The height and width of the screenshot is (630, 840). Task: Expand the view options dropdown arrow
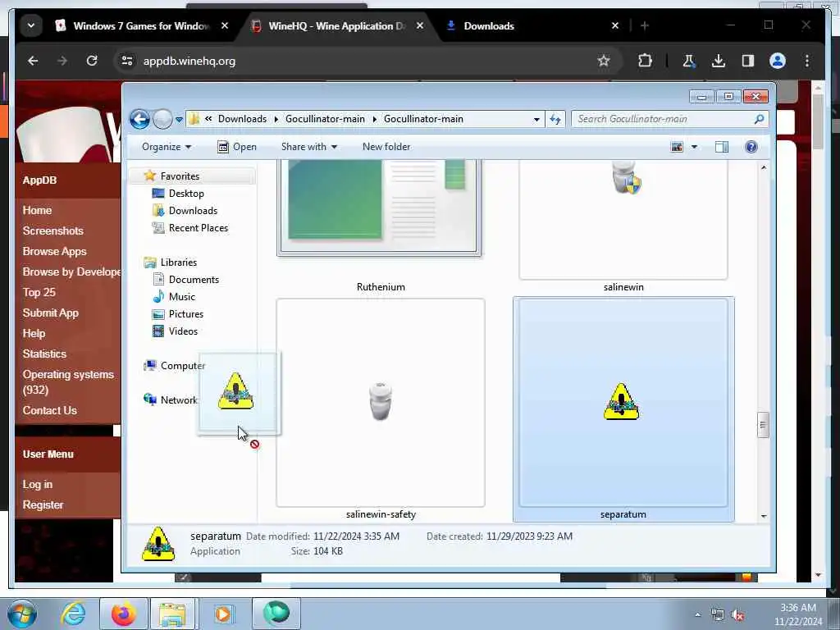click(x=694, y=147)
